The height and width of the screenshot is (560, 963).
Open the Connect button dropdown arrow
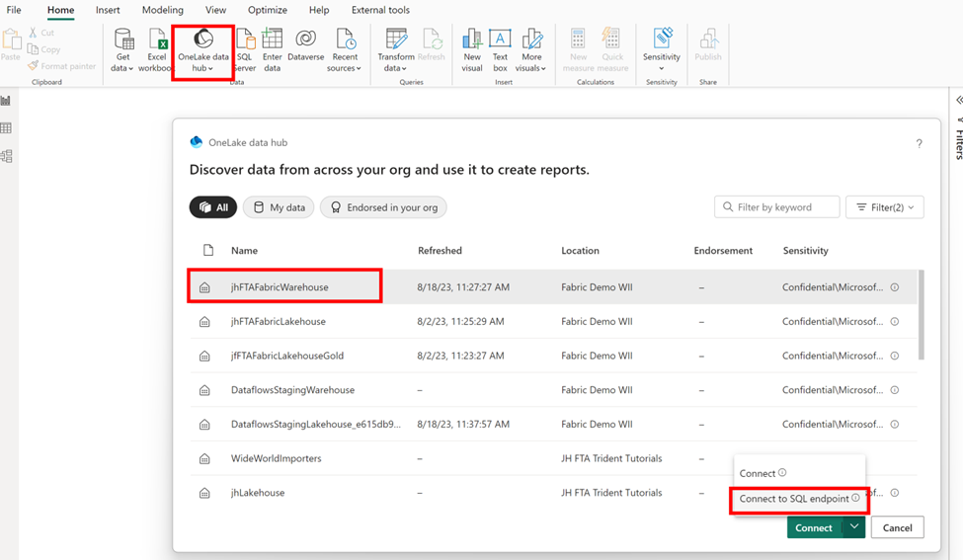click(854, 526)
